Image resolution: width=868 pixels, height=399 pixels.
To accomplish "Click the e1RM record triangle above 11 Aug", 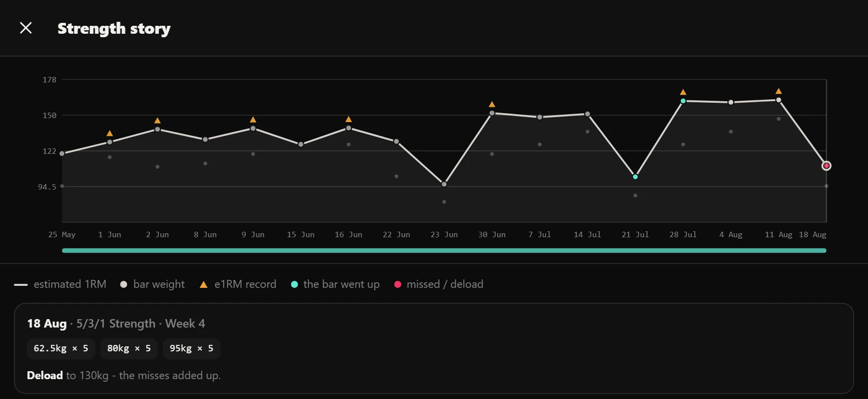I will [779, 91].
